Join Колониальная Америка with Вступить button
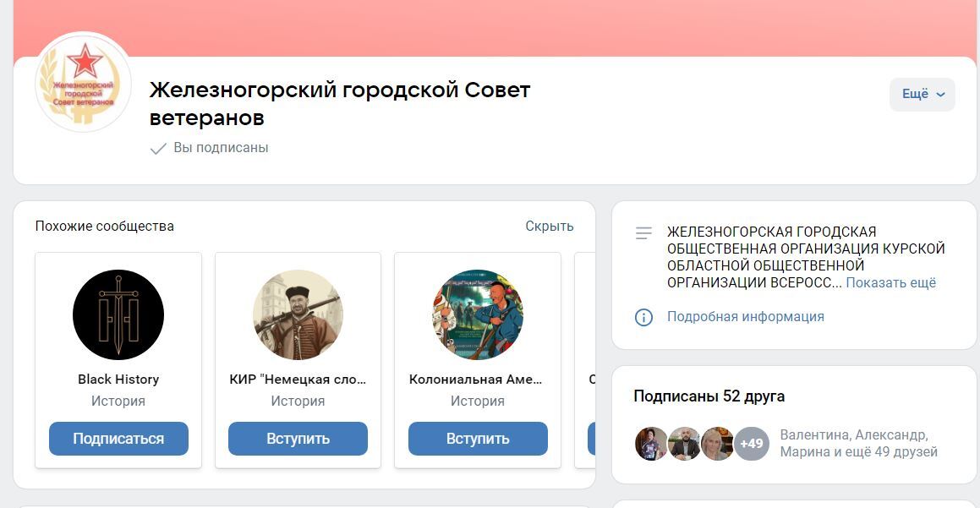 tap(478, 439)
